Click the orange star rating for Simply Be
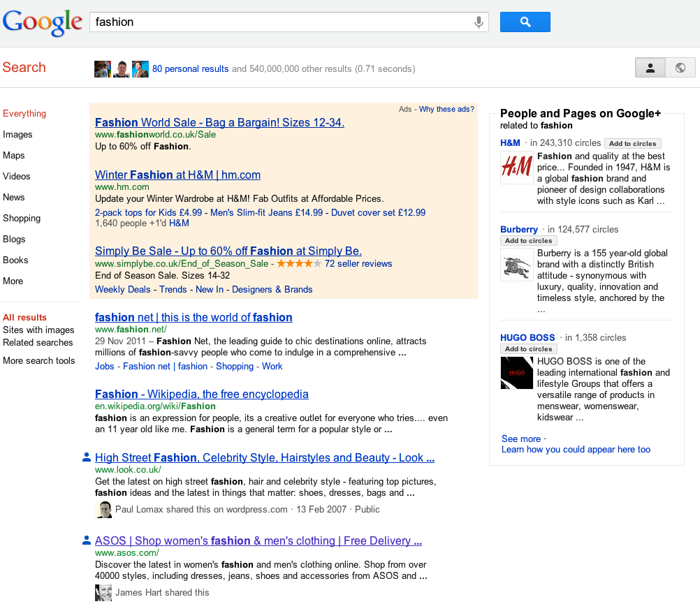This screenshot has width=700, height=611. (x=299, y=263)
